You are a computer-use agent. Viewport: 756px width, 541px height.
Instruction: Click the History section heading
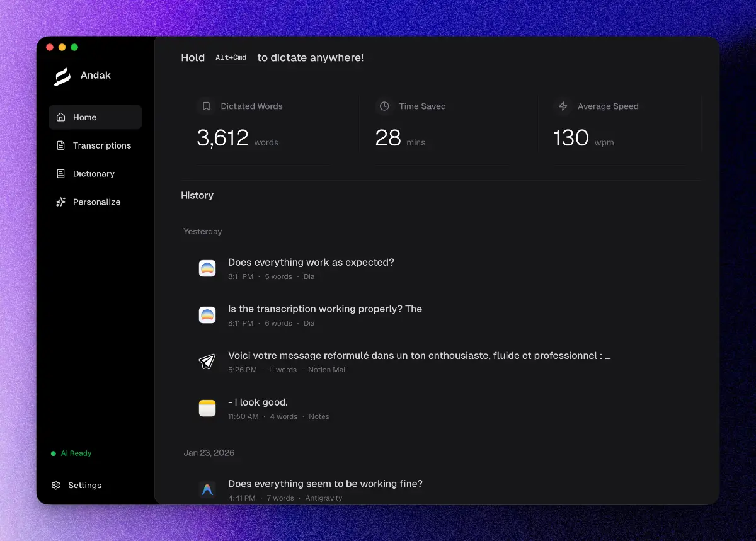point(197,195)
